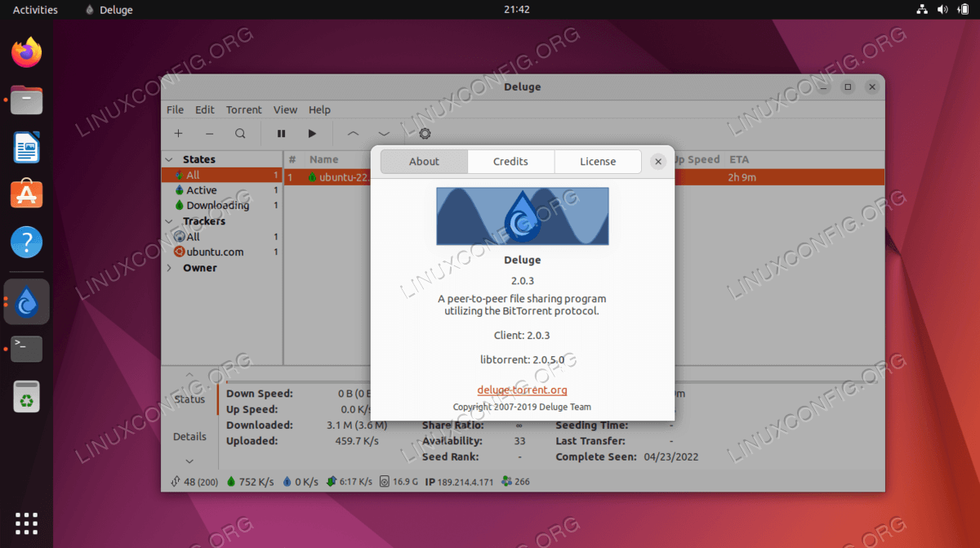Click Activities in the top bar
Screen dimensions: 980x548
click(35, 10)
